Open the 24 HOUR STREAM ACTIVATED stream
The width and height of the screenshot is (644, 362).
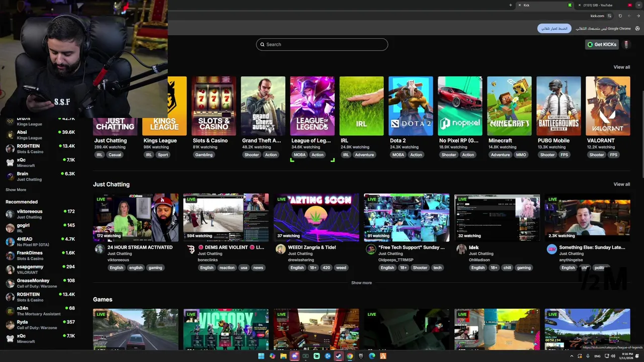135,218
